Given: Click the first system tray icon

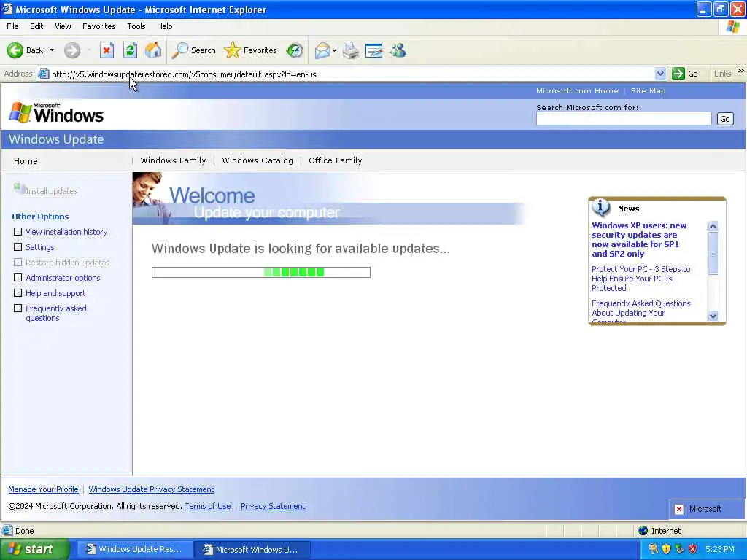Looking at the screenshot, I should point(653,549).
